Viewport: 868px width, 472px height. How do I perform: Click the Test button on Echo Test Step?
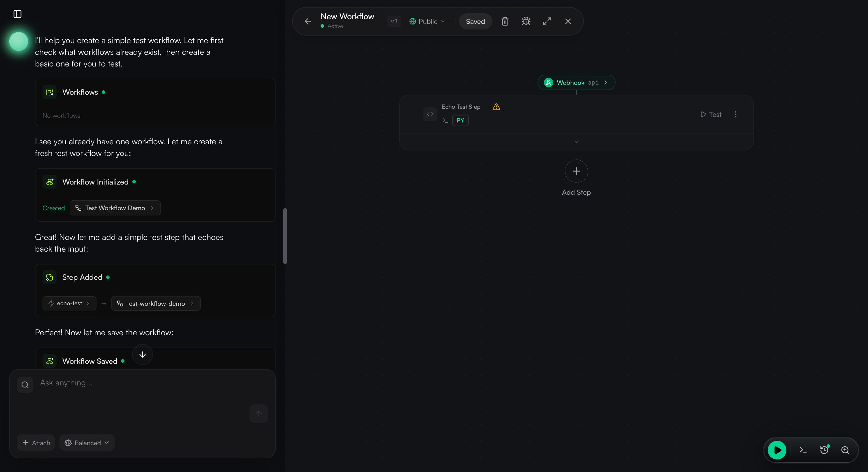711,114
